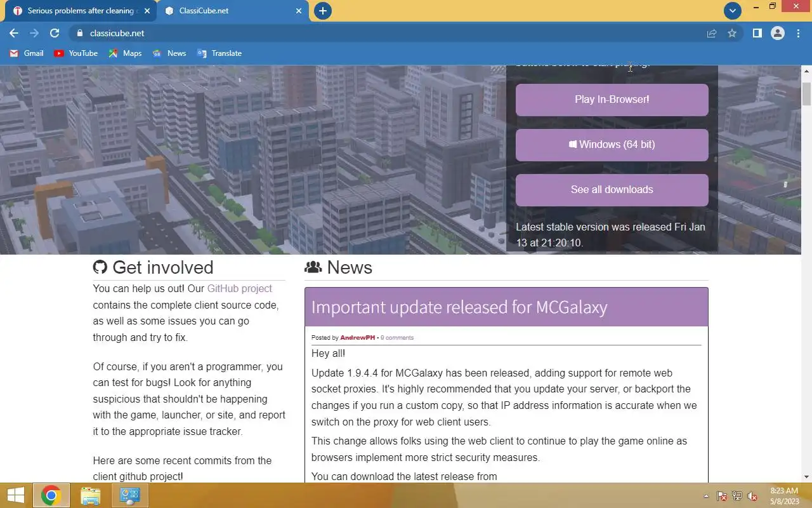Open File Explorer from taskbar
Image resolution: width=812 pixels, height=508 pixels.
91,495
